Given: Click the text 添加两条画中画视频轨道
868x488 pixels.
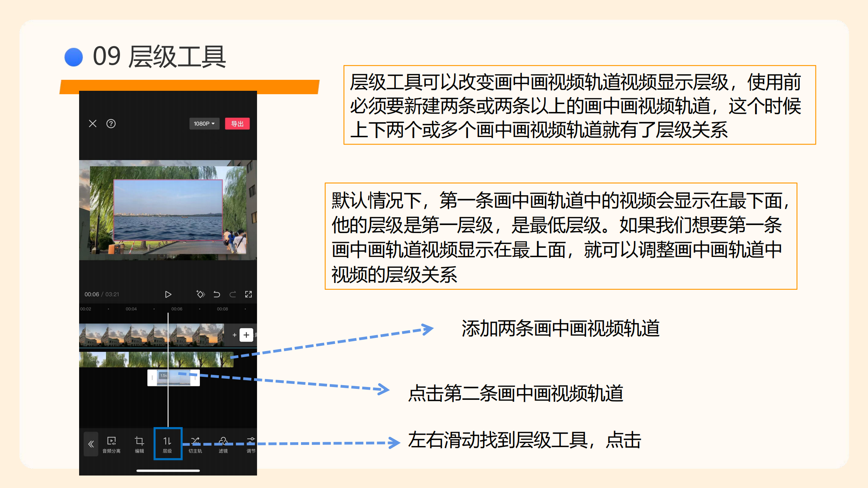Looking at the screenshot, I should (x=561, y=328).
